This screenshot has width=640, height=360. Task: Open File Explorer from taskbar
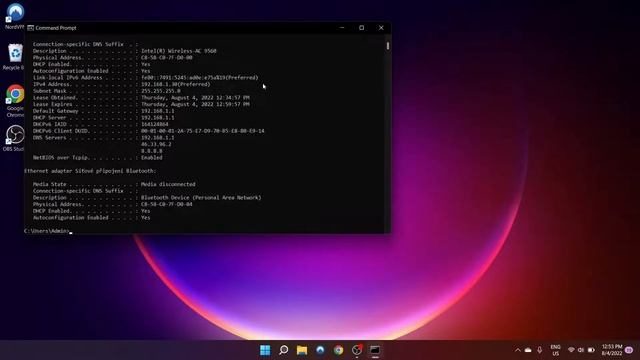pos(302,350)
